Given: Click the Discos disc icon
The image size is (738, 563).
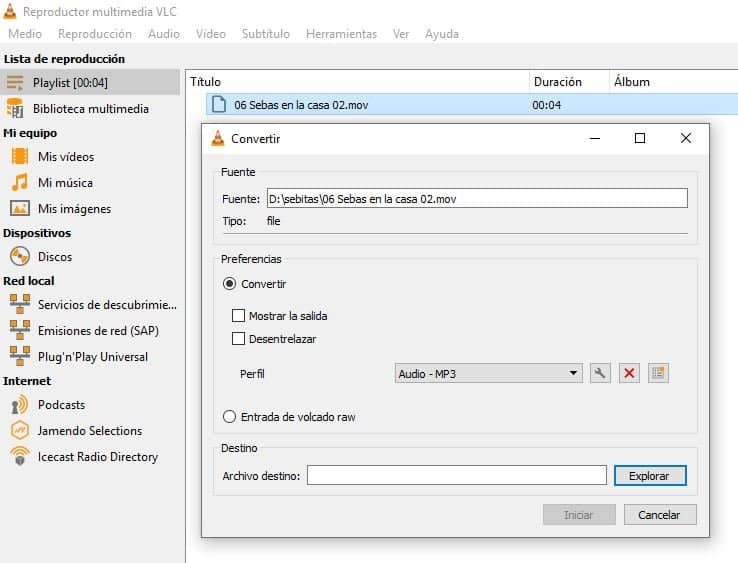Looking at the screenshot, I should pyautogui.click(x=20, y=257).
